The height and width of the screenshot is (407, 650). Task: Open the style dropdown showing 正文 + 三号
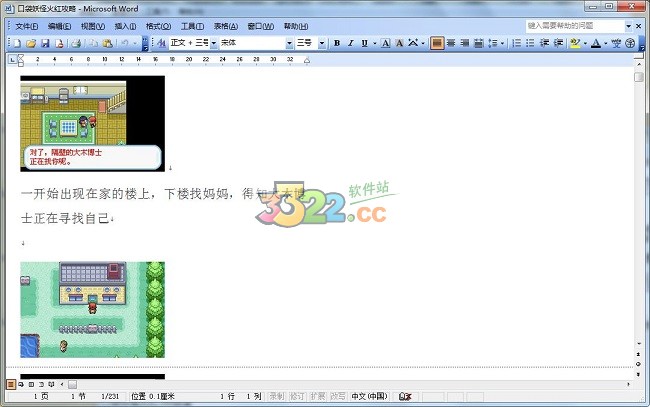(212, 43)
